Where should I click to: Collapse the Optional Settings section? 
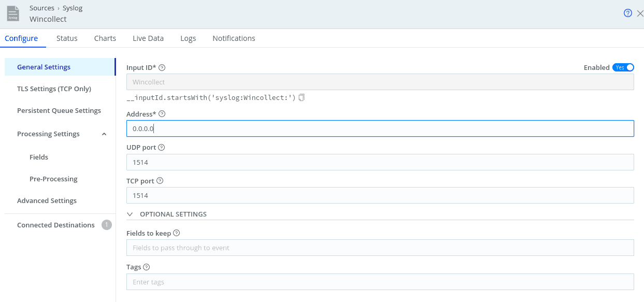click(130, 214)
